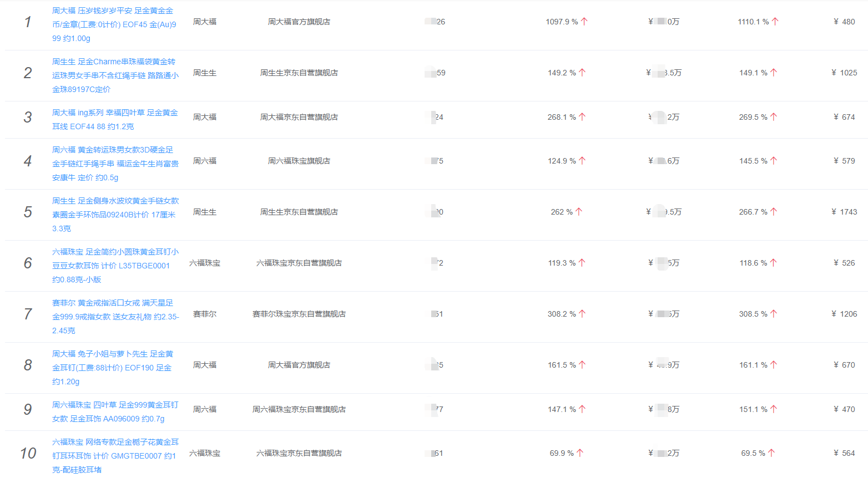The image size is (868, 478).
Task: Click the rank number 7
Action: (x=28, y=314)
